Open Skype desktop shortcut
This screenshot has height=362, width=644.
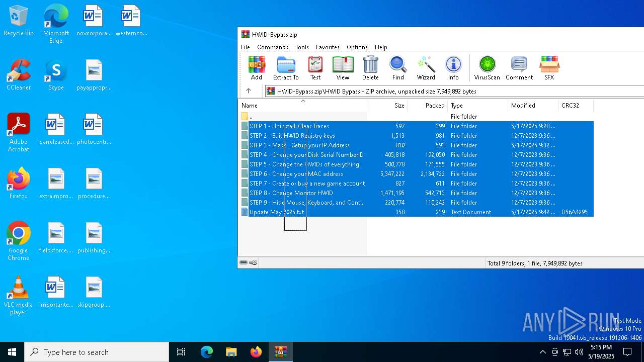tap(56, 75)
